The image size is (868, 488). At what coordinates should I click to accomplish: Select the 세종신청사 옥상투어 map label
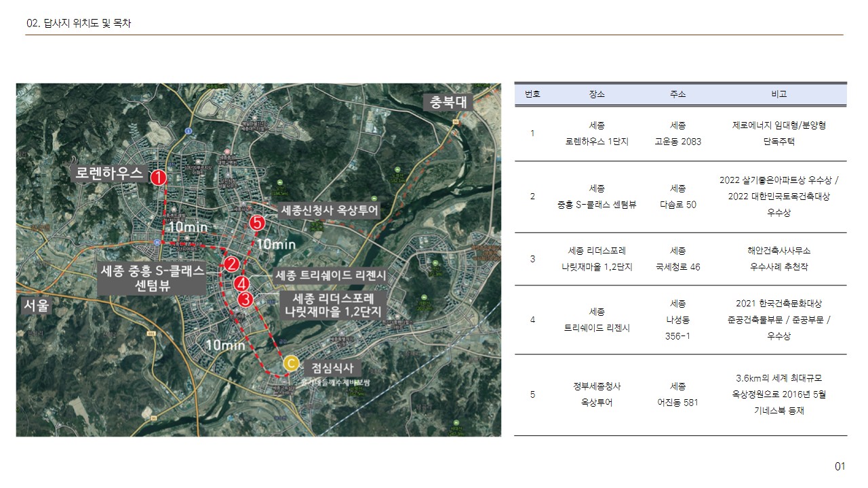[x=329, y=210]
